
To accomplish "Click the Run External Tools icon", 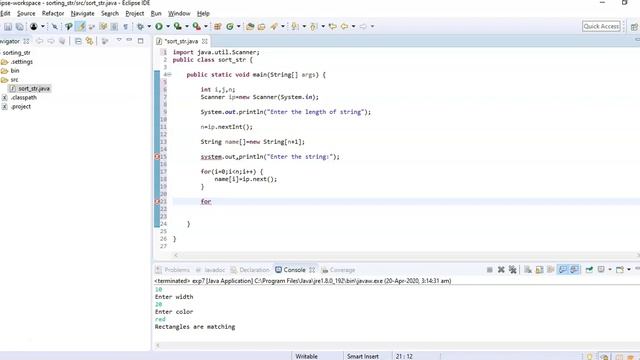I will coord(196,27).
